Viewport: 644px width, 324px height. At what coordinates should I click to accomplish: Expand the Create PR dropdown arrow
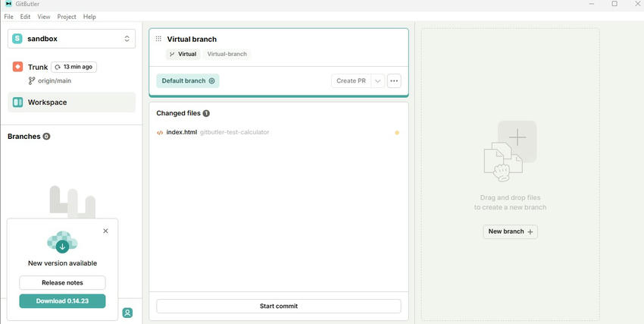[x=378, y=81]
